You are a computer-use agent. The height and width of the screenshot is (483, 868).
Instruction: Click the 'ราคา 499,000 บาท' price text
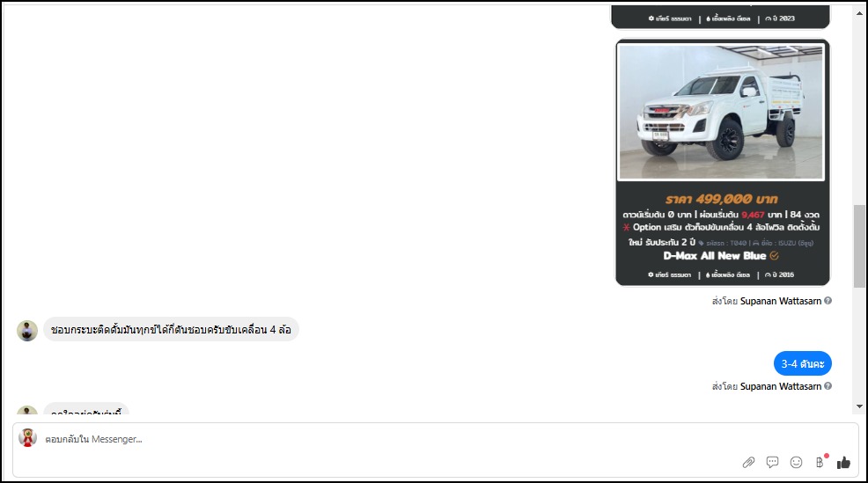tap(722, 199)
